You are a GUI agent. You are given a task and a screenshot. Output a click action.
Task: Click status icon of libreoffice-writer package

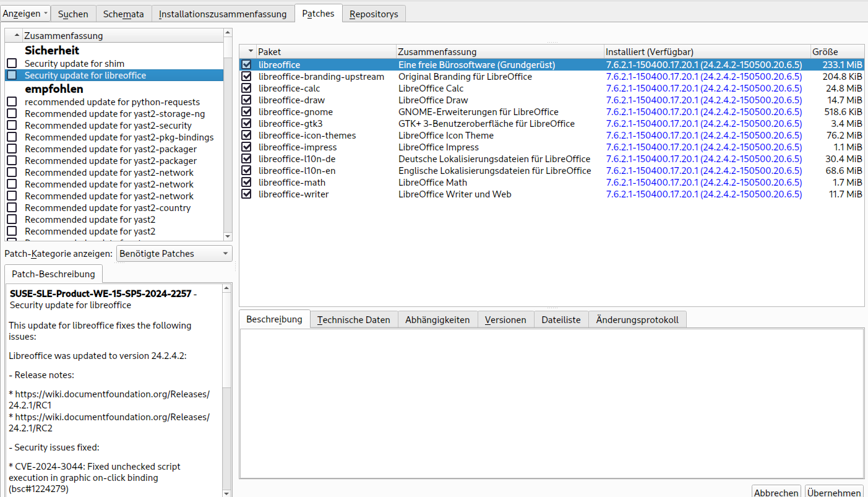click(x=247, y=194)
